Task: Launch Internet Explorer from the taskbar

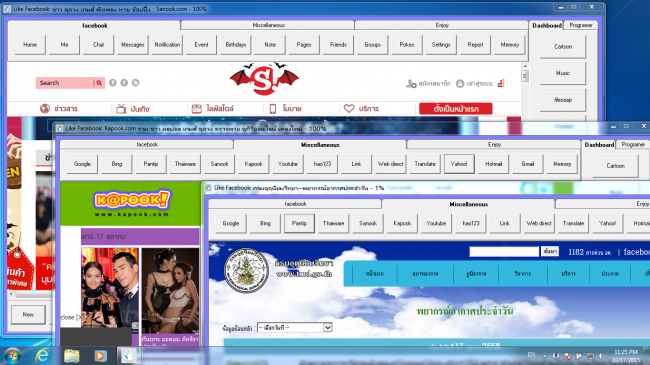Action: (42, 355)
